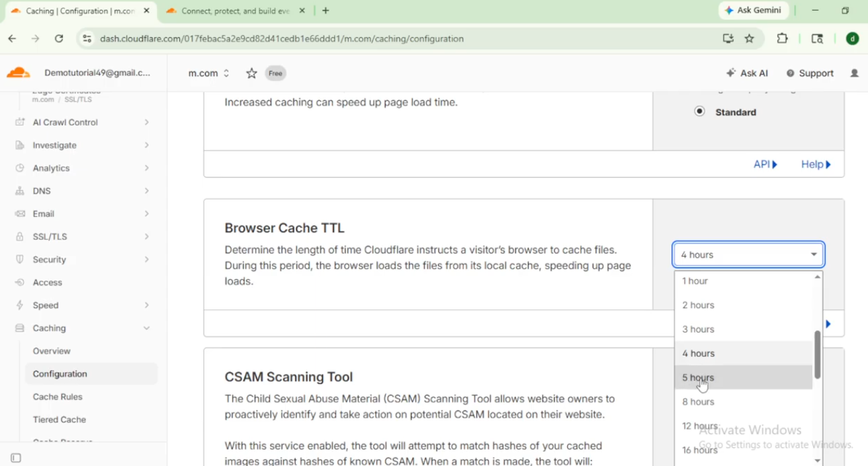Expand Analytics menu chevron
868x466 pixels.
coord(147,168)
